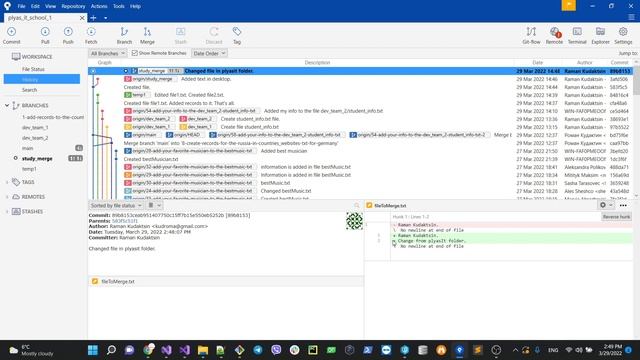
Task: Open the Sorted by file status dropdown
Action: pyautogui.click(x=116, y=205)
